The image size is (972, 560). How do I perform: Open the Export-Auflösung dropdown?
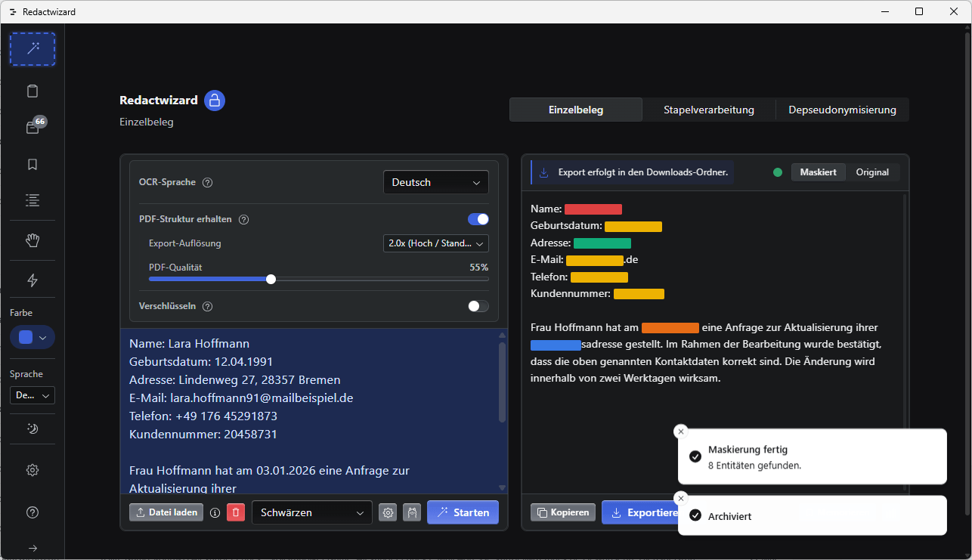tap(436, 243)
